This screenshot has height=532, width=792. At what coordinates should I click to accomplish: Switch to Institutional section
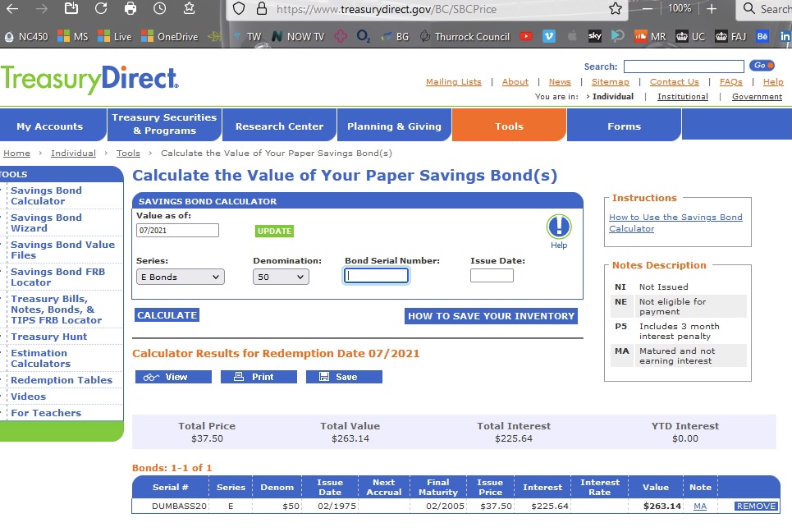coord(682,97)
